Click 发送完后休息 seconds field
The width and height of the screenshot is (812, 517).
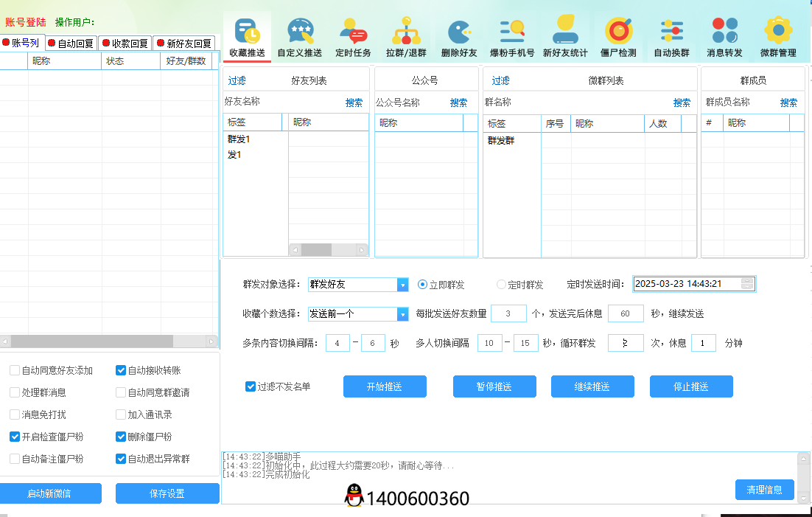[x=626, y=313]
